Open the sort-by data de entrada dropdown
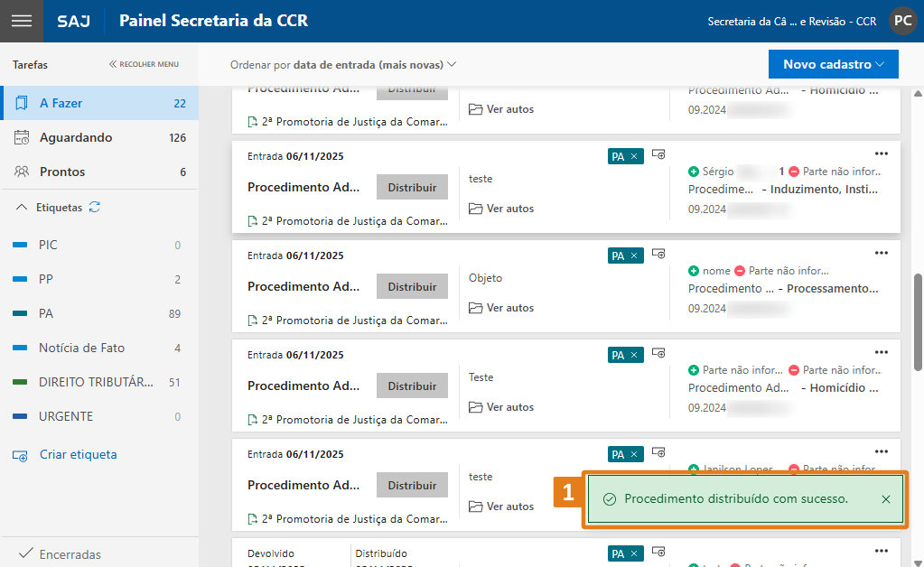924x567 pixels. tap(343, 65)
